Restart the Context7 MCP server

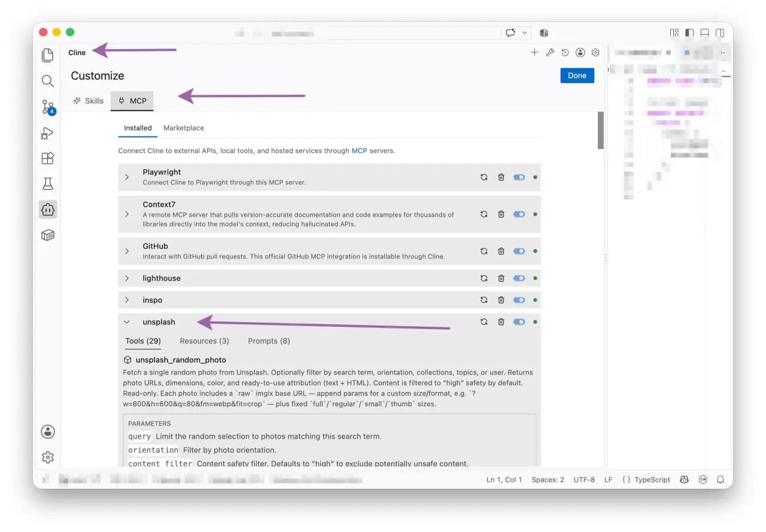pos(484,214)
